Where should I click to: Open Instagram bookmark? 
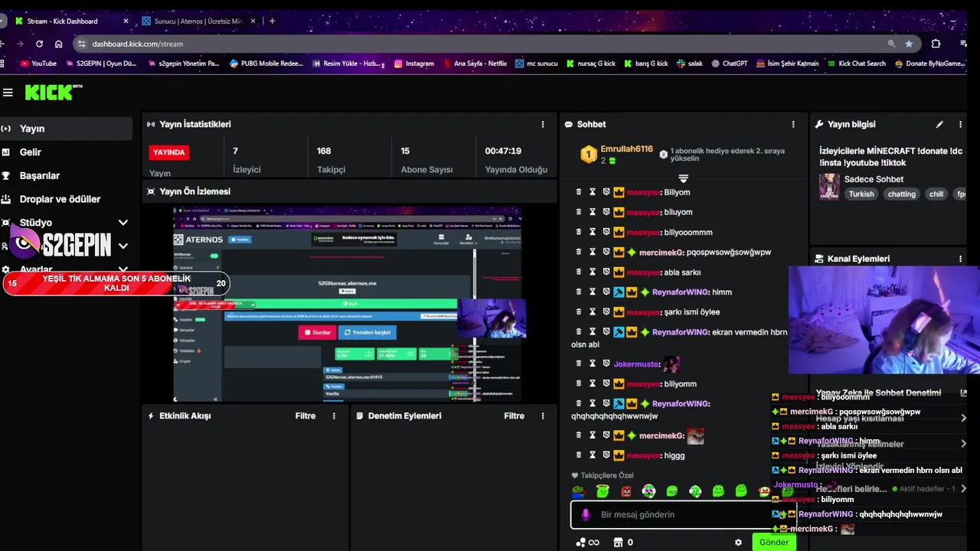(413, 64)
